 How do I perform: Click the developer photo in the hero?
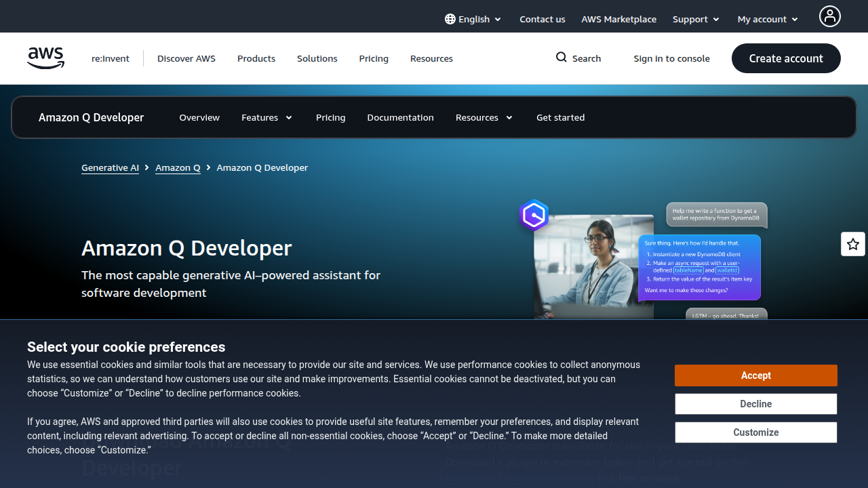[593, 266]
